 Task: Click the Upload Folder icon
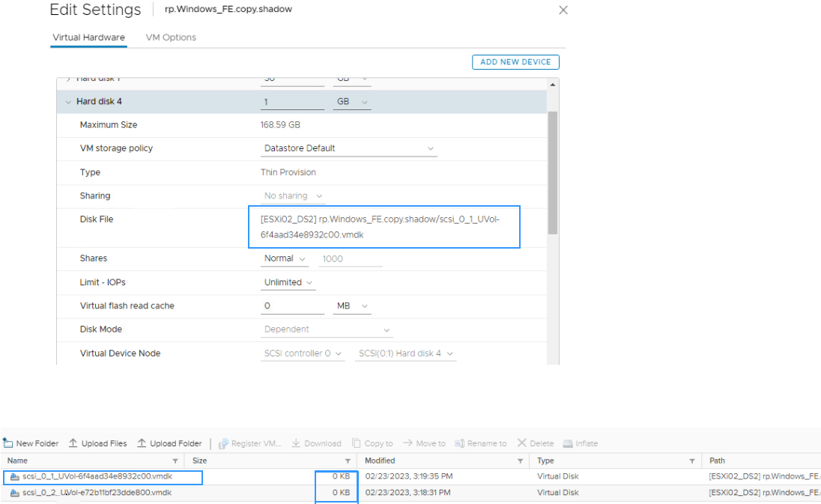pos(169,443)
